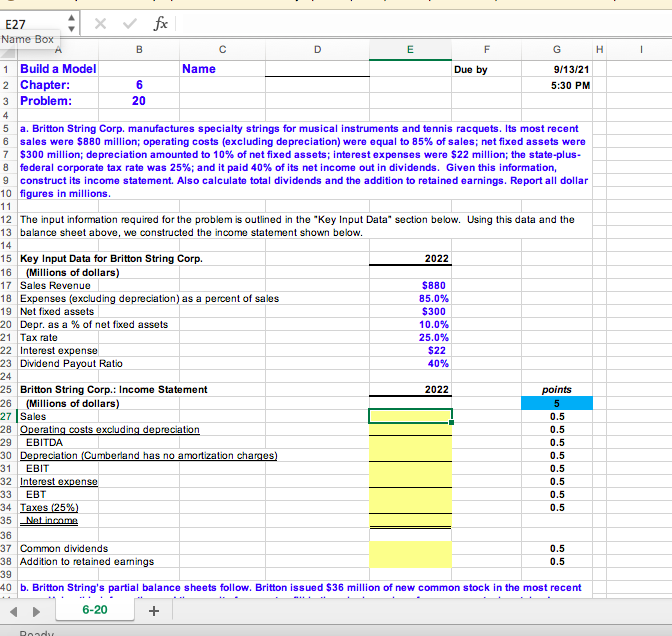Viewport: 672px width, 636px height.
Task: Click the yellow Taxes answer cell
Action: (410, 507)
